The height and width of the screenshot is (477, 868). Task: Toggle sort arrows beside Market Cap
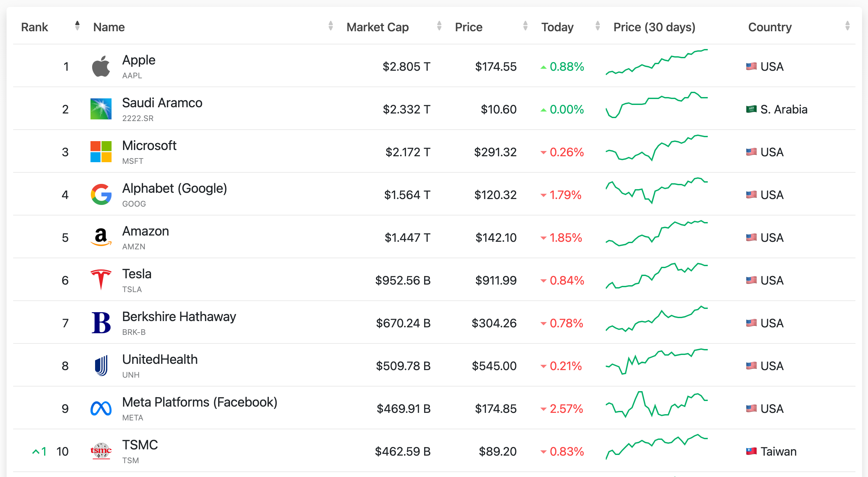click(439, 26)
